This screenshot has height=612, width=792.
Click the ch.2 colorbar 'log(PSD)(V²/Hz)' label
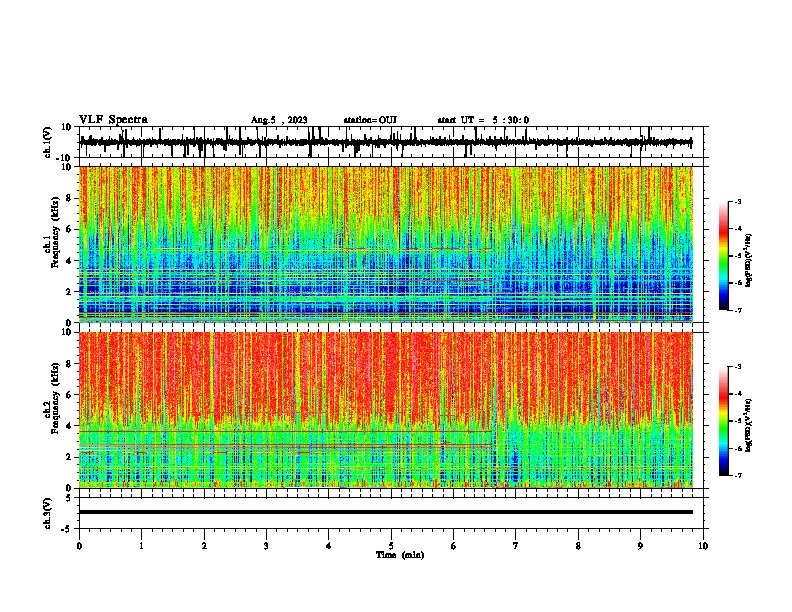(749, 425)
